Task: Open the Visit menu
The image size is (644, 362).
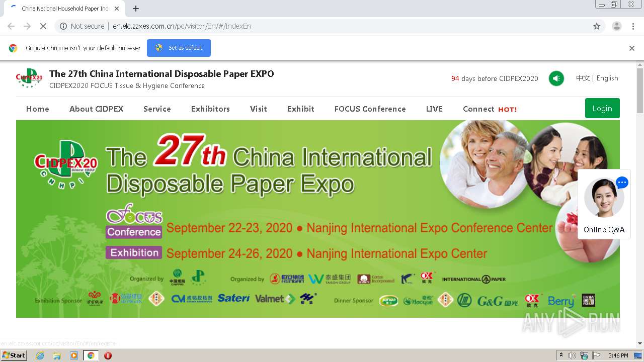Action: 259,109
